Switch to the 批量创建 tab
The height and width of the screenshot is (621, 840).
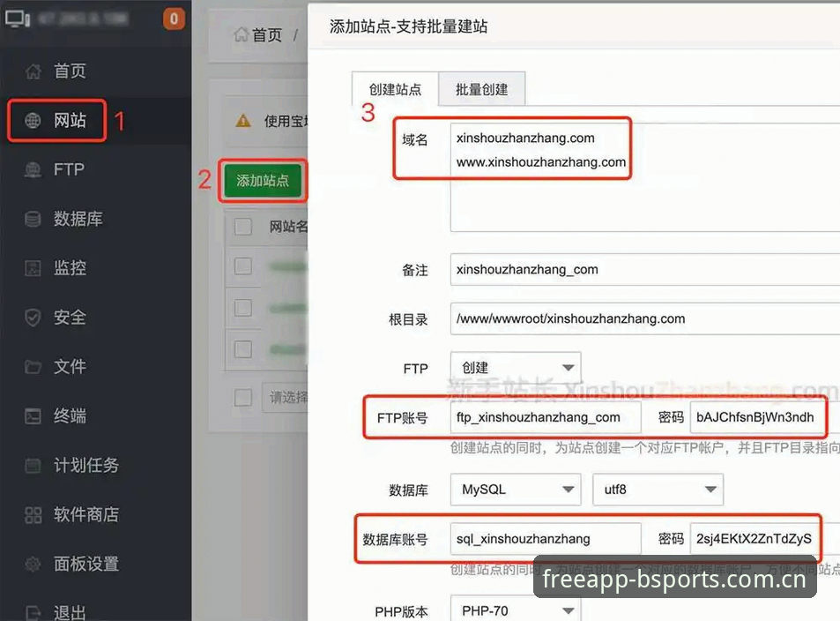pos(481,89)
